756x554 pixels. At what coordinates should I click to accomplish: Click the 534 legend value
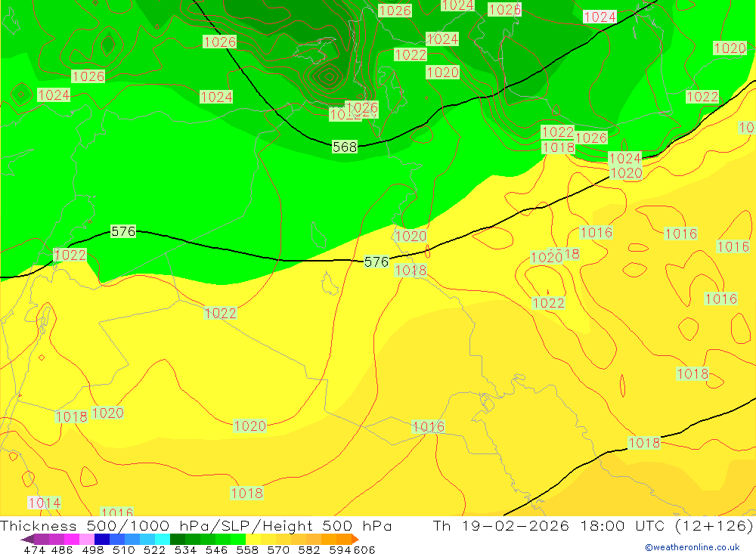pos(185,550)
